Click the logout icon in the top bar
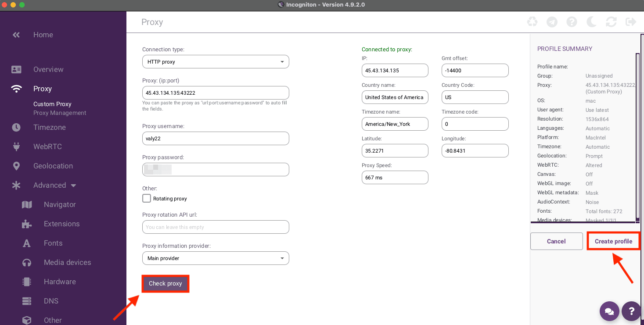The image size is (644, 325). tap(630, 21)
